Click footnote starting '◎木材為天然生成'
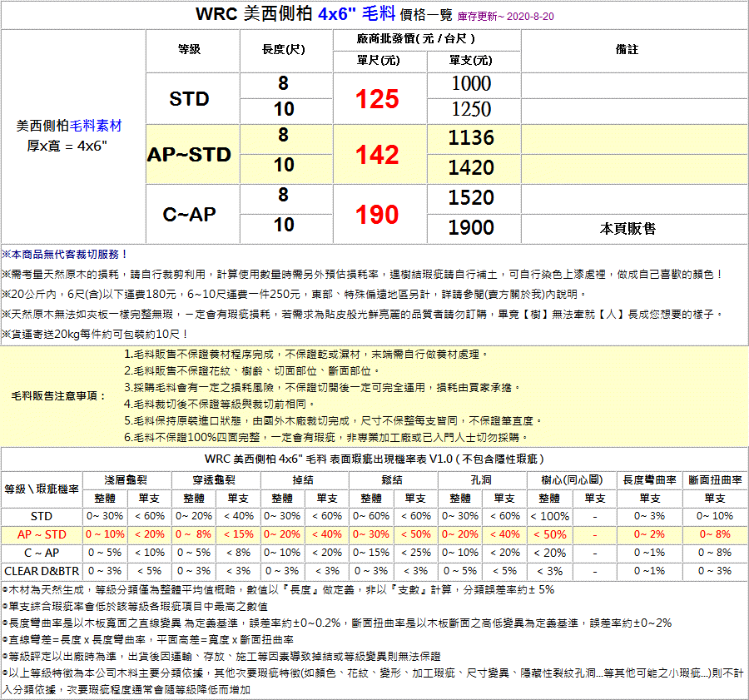The width and height of the screenshot is (749, 700). click(278, 590)
